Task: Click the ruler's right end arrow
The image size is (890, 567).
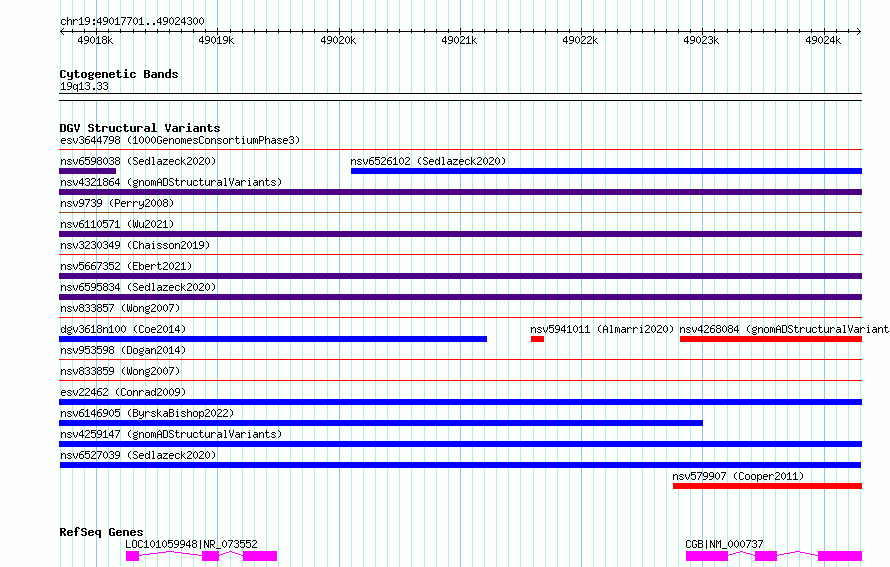Action: (x=859, y=32)
